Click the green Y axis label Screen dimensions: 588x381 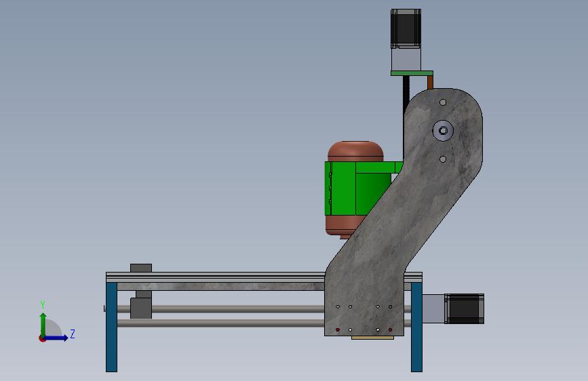43,305
